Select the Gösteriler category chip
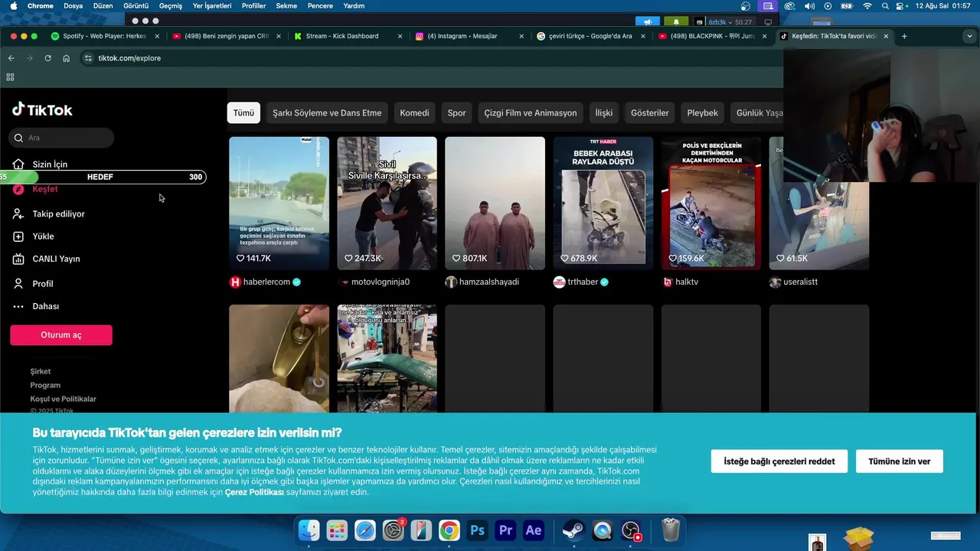Screen dimensions: 980x551 tap(650, 112)
